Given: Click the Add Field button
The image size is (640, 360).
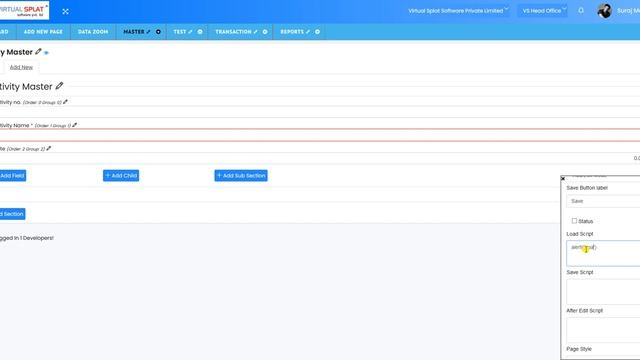Looking at the screenshot, I should click(x=12, y=176).
